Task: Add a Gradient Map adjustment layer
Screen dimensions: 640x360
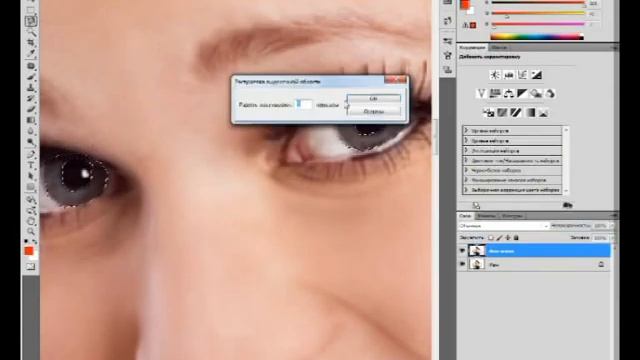Action: click(530, 113)
